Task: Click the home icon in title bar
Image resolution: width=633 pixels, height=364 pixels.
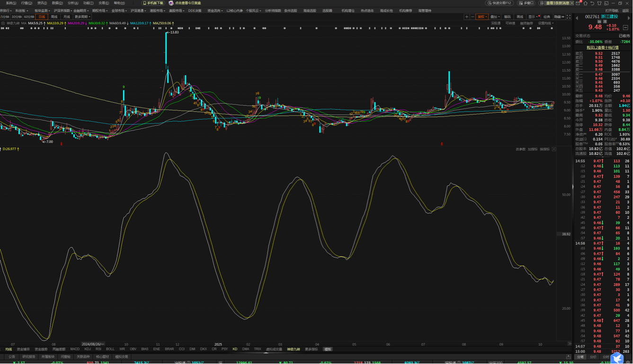Action: (585, 3)
